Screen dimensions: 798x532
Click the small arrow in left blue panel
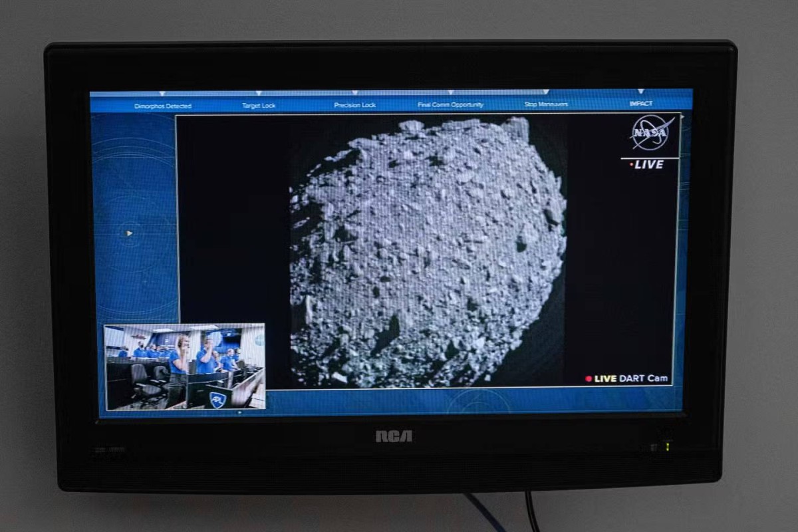(129, 233)
